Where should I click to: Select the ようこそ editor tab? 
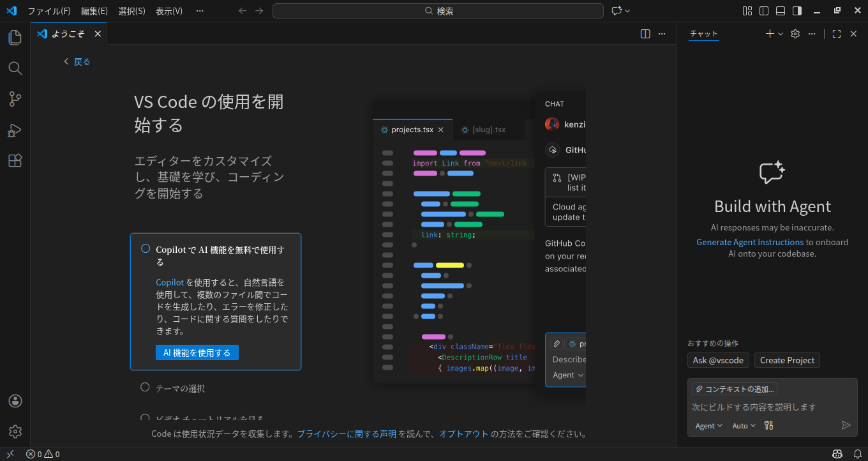(68, 34)
